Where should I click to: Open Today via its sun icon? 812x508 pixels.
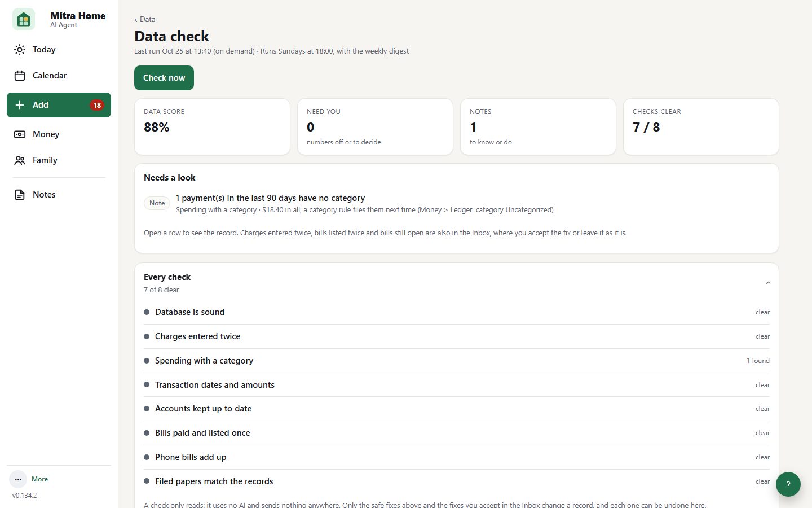[20, 50]
